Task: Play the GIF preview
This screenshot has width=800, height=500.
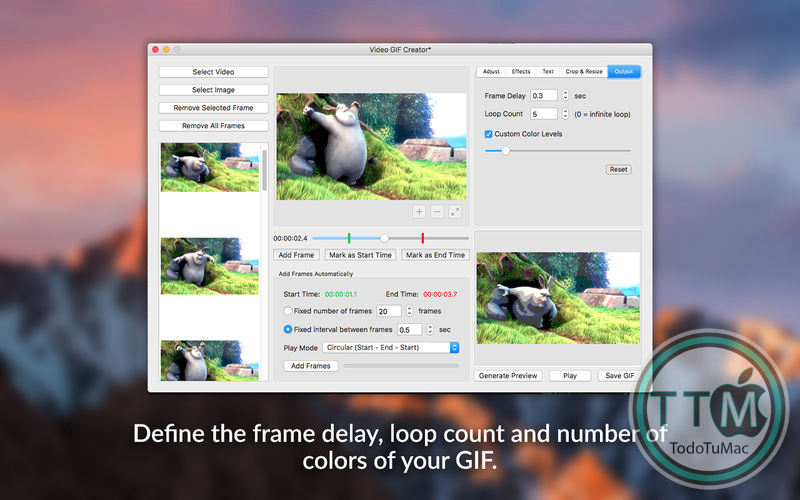Action: [x=570, y=376]
